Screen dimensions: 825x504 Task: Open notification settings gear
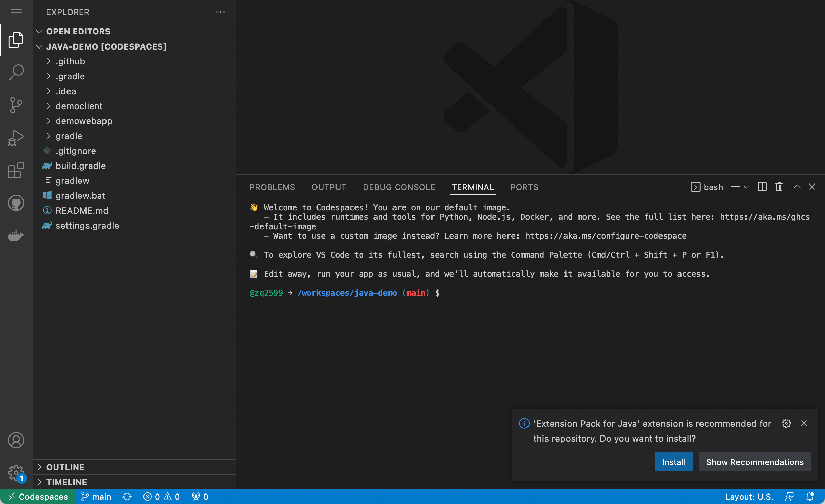(x=786, y=423)
